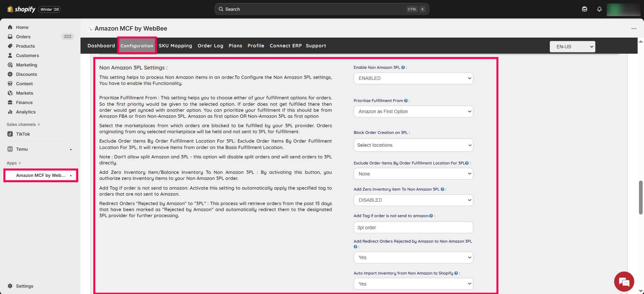The width and height of the screenshot is (644, 294).
Task: Open the Order Log tab
Action: pos(210,46)
